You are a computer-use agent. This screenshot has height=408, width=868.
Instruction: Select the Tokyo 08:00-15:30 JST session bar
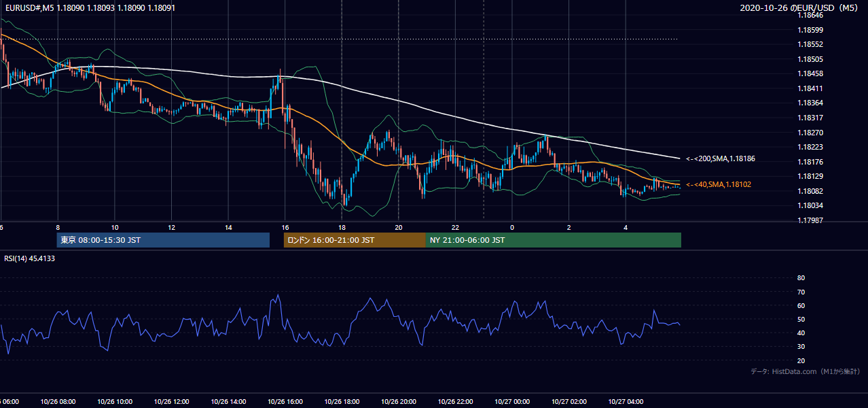click(163, 240)
